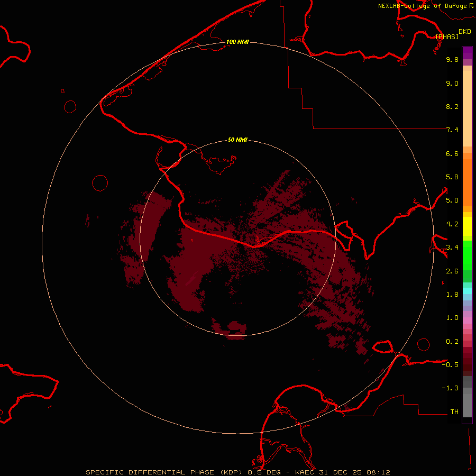This screenshot has height=476, width=476.
Task: Pick the pink band of the color bar
Action: point(467,321)
